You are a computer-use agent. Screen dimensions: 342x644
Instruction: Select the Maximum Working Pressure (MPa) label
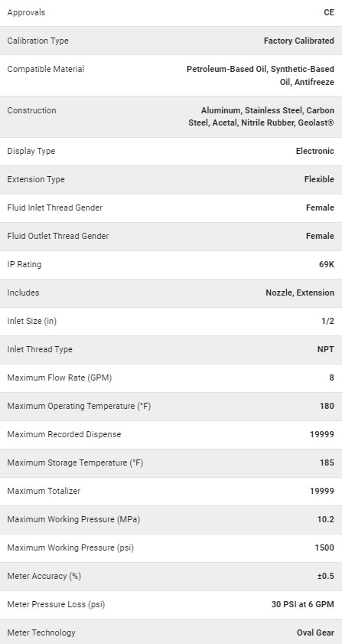click(x=73, y=519)
